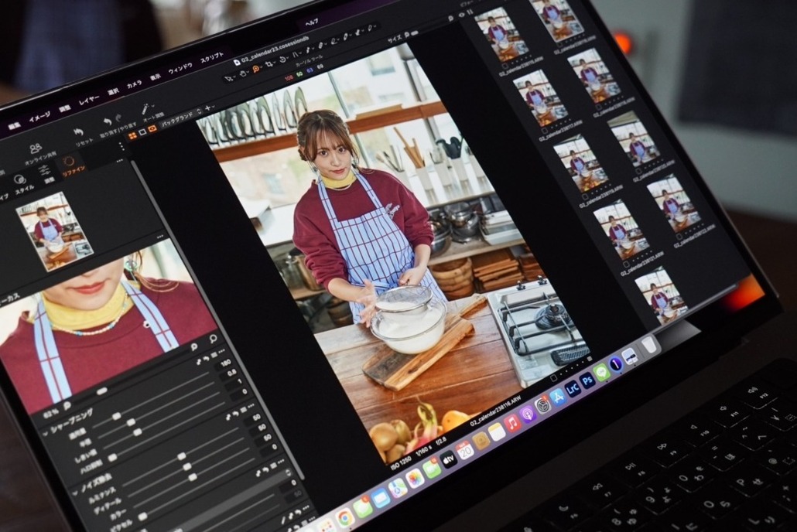Click the リセット reset arrow icon
797x532 pixels.
(x=78, y=133)
